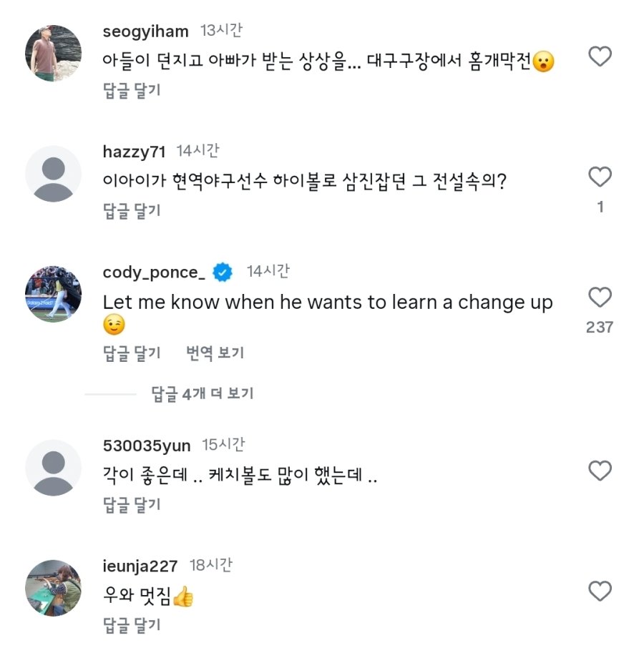Screen dimensions: 644x663
Task: Like the seogyiham comment with heart icon
Action: tap(600, 57)
